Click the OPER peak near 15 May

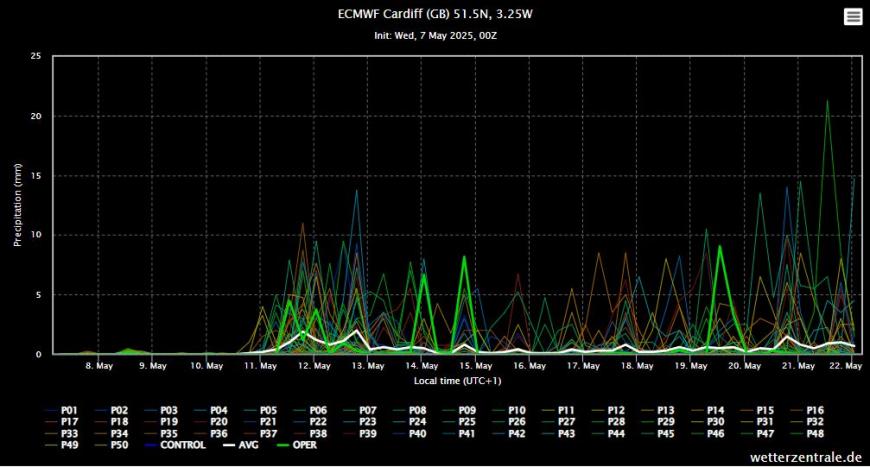[x=464, y=257]
